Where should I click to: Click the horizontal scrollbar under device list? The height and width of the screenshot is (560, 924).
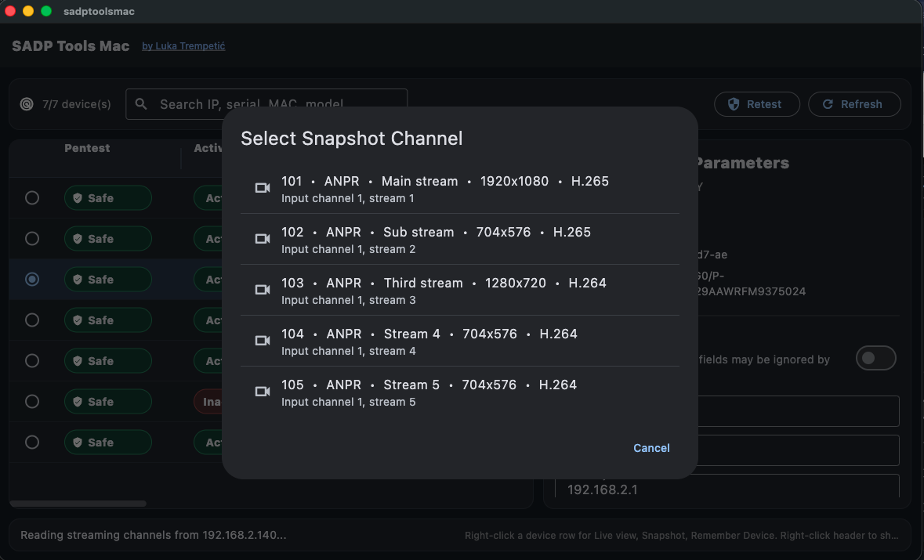coord(78,504)
